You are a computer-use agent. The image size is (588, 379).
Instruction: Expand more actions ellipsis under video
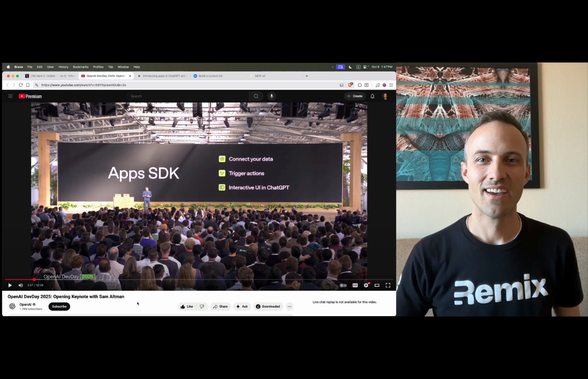coord(289,307)
